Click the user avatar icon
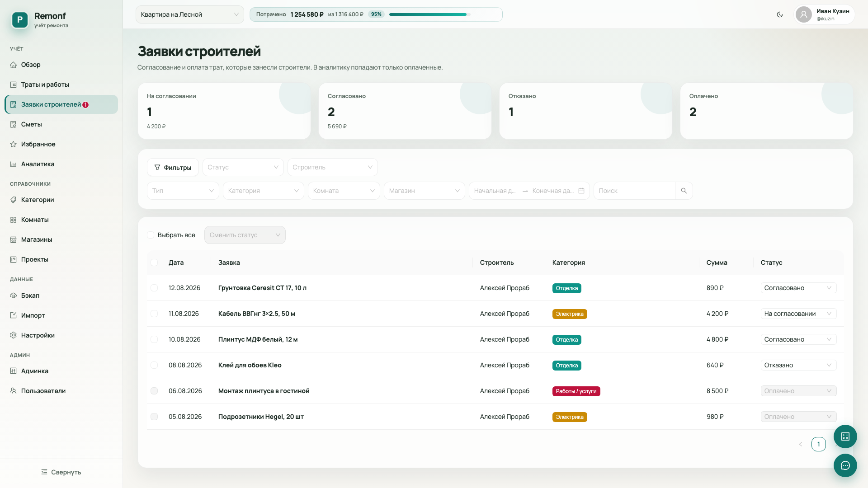Image resolution: width=868 pixels, height=488 pixels. 803,14
